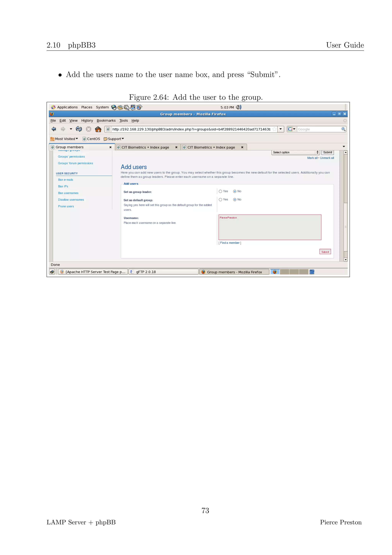392x555 pixels.
Task: Open the Prune users link
Action: 66,206
